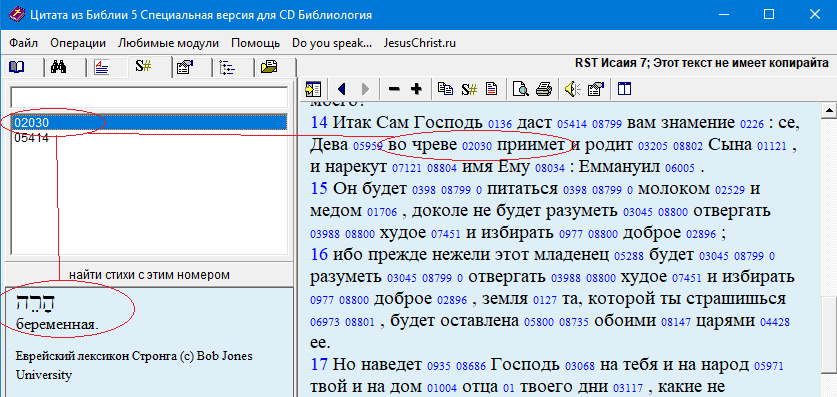Open print preview with magnifier page icon
Image resolution: width=837 pixels, height=397 pixels.
coord(520,89)
